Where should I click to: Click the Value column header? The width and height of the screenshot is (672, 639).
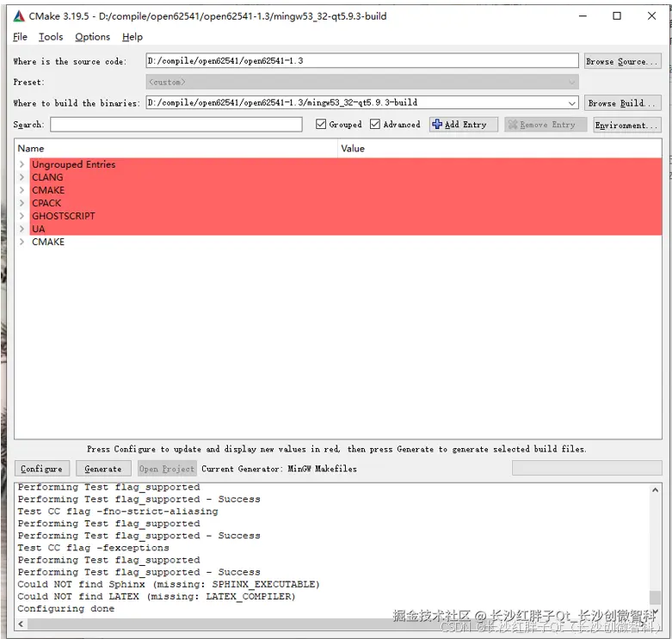click(500, 149)
